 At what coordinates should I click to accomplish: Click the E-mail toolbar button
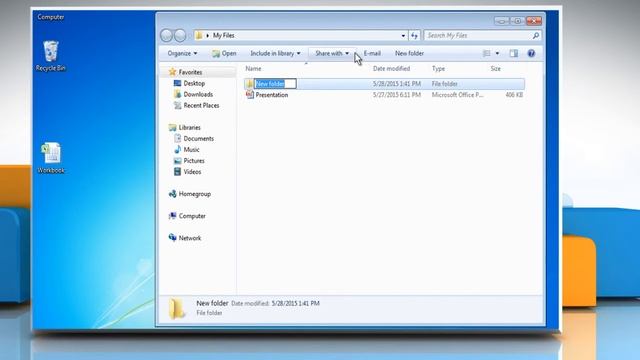(x=372, y=53)
